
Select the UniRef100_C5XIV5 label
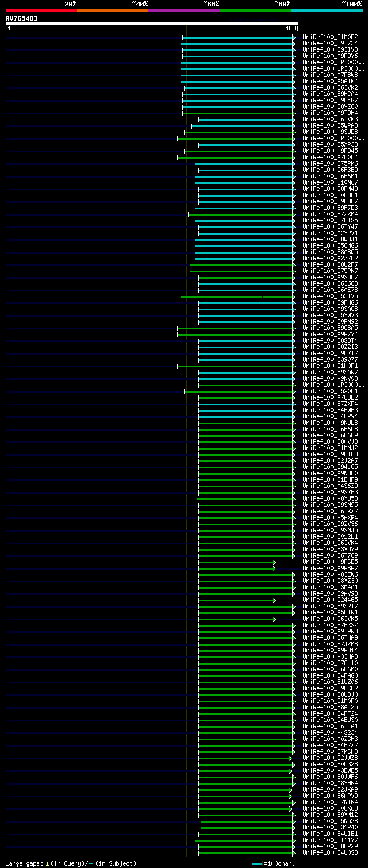tap(330, 296)
